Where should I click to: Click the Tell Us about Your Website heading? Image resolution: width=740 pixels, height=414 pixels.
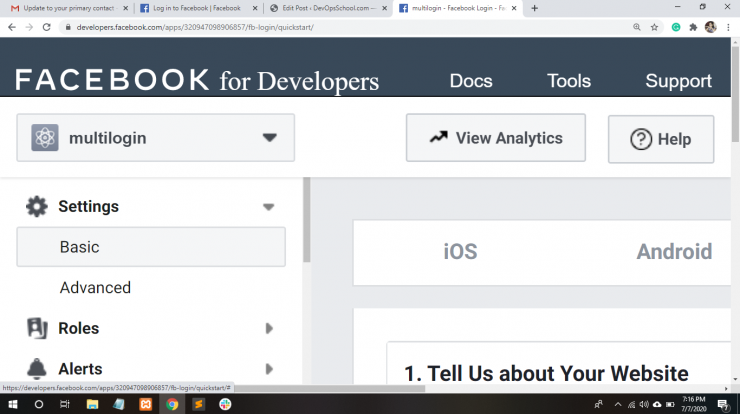click(x=547, y=373)
